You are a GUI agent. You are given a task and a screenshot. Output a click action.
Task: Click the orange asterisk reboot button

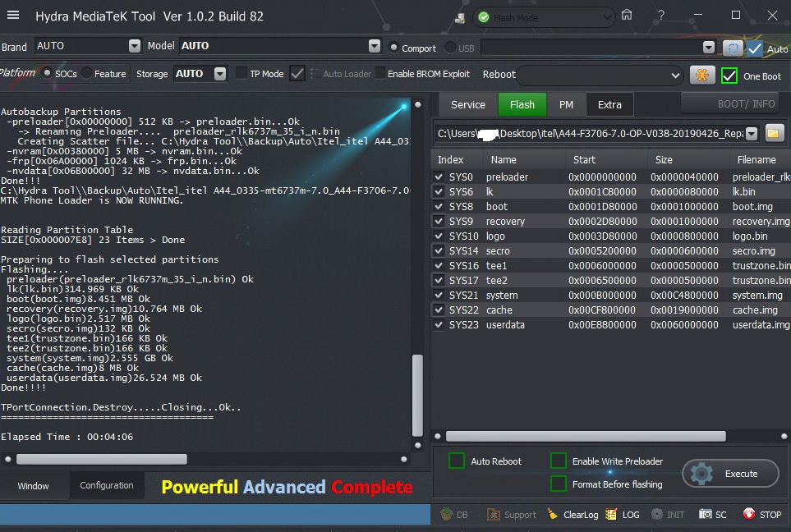(701, 76)
